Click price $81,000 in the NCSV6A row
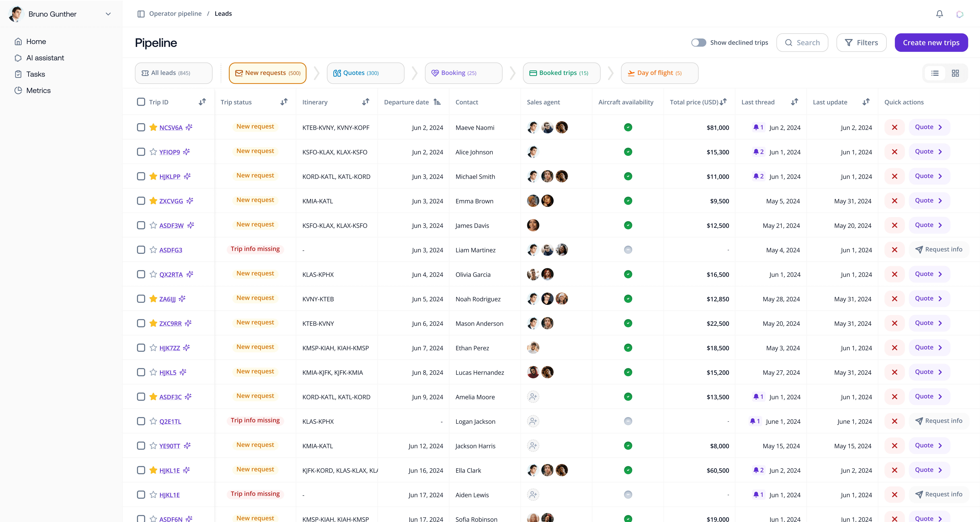Screen dimensions: 980x522 click(718, 128)
